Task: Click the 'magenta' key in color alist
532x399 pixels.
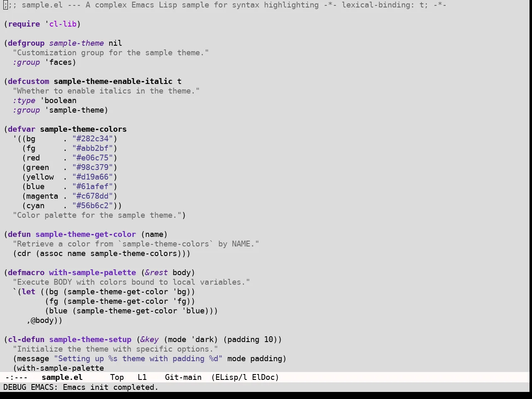Action: pyautogui.click(x=42, y=196)
